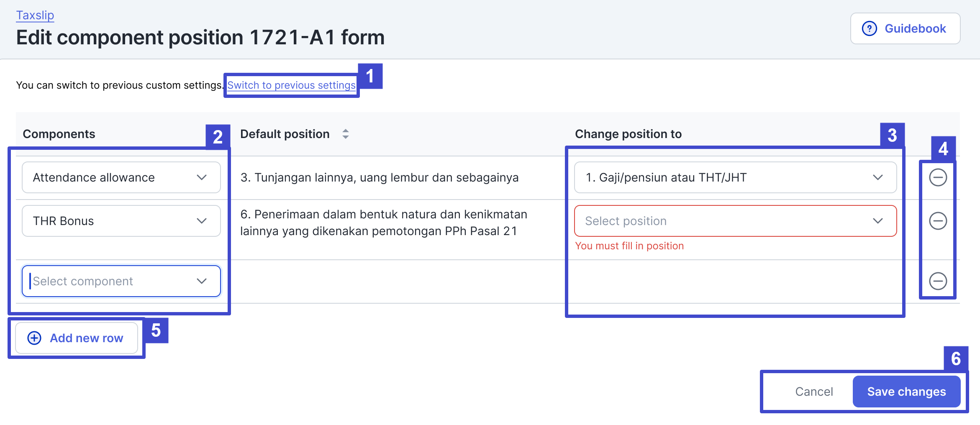The height and width of the screenshot is (425, 980).
Task: Sort by Default position column
Action: coord(346,134)
